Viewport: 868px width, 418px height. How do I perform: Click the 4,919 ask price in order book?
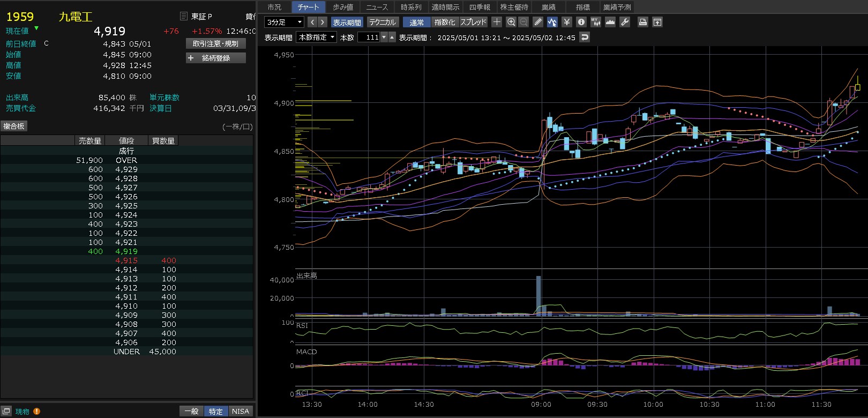pyautogui.click(x=126, y=251)
